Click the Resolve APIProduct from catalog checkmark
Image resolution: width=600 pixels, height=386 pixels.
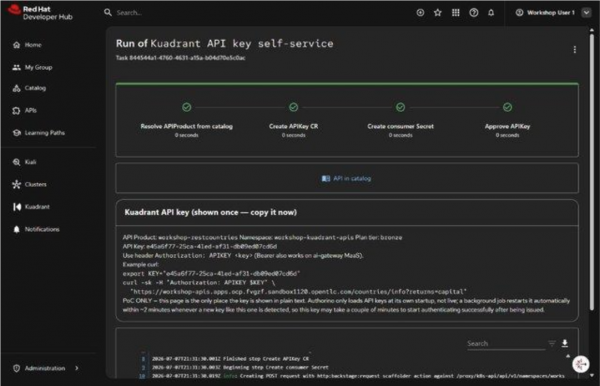tap(187, 107)
